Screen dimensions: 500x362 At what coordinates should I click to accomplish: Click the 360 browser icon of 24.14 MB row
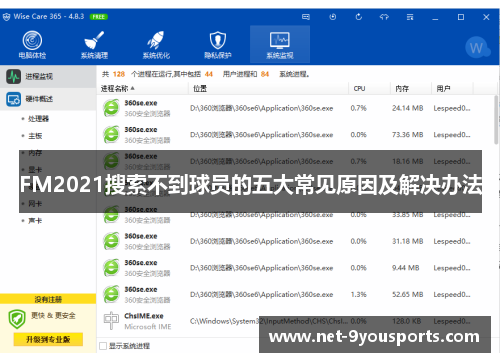pyautogui.click(x=111, y=108)
